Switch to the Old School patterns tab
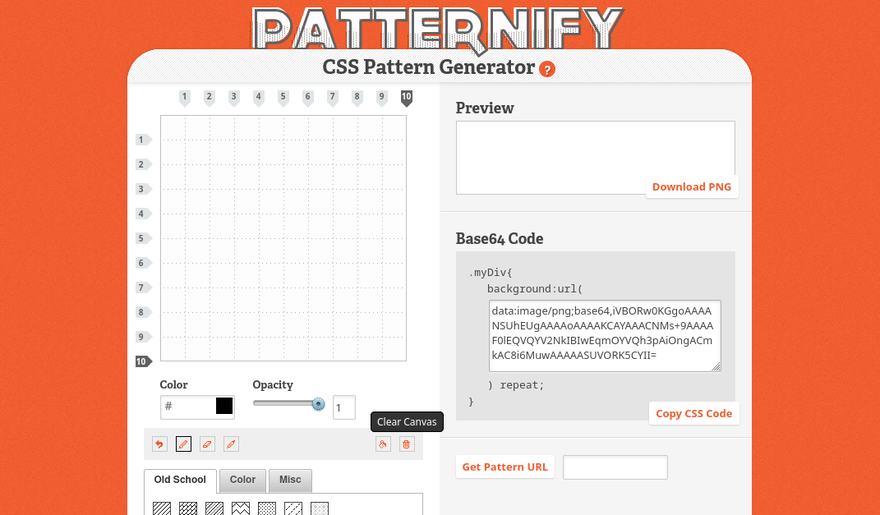 point(180,480)
